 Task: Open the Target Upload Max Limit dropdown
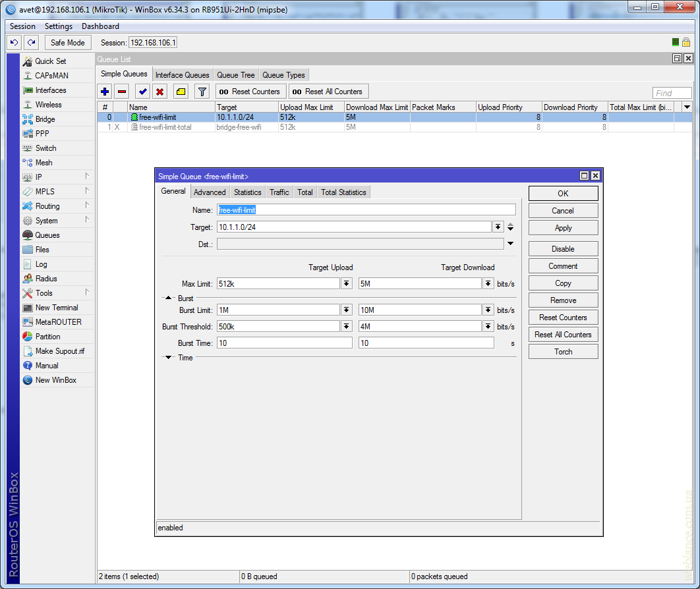347,283
